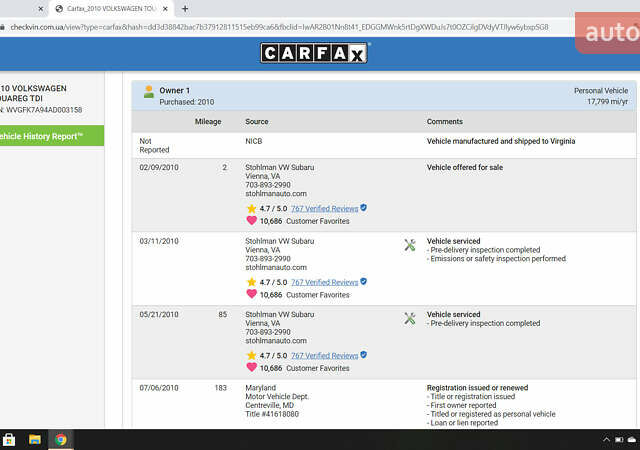Click the verified badge beside the 05/21/2010 reviews
Image resolution: width=640 pixels, height=450 pixels.
(x=364, y=355)
